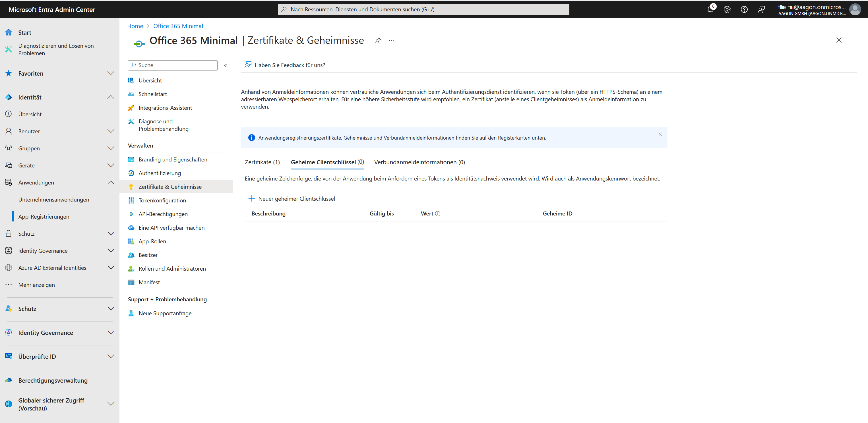Open the Verbundanmeldeinformationen tab
This screenshot has width=868, height=423.
[419, 162]
